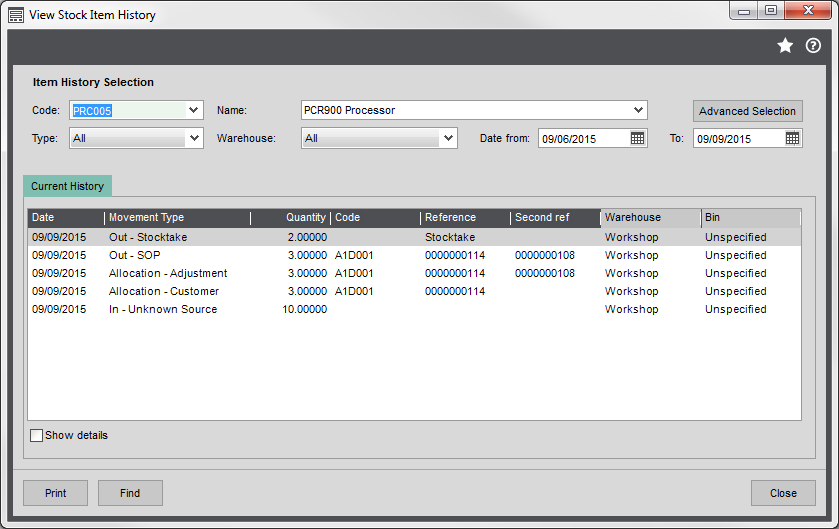This screenshot has height=529, width=839.
Task: Click the Find button
Action: click(x=130, y=493)
